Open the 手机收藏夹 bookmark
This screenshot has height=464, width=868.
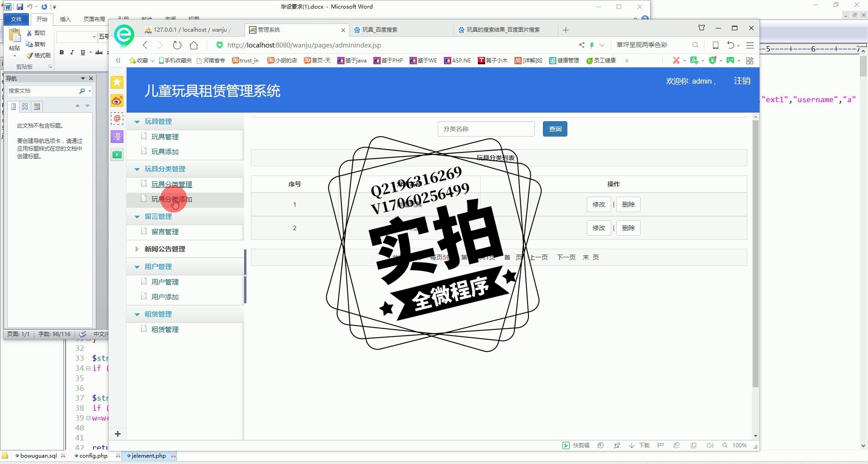pyautogui.click(x=175, y=61)
